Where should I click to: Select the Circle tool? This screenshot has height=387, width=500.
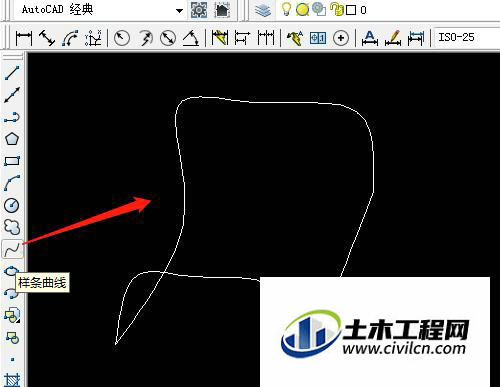click(12, 205)
